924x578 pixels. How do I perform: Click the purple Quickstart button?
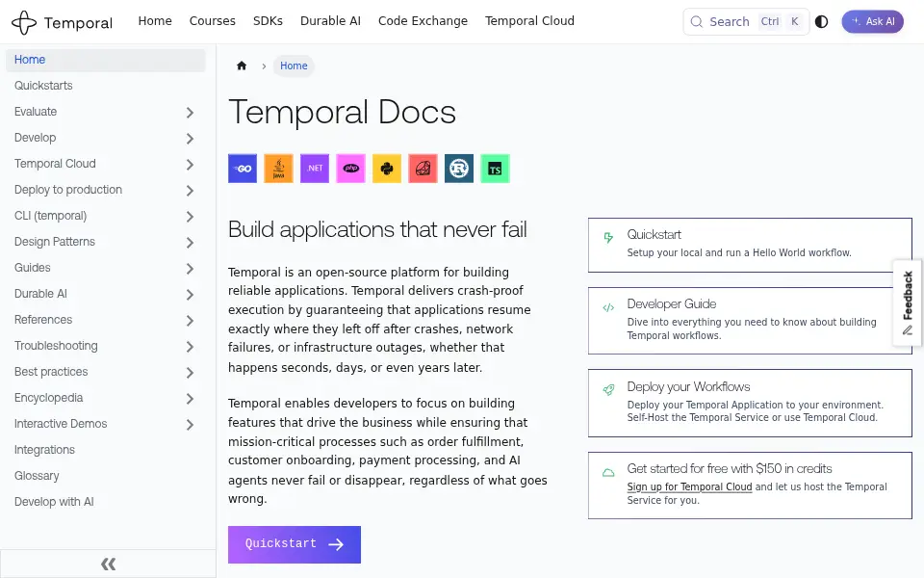coord(295,544)
